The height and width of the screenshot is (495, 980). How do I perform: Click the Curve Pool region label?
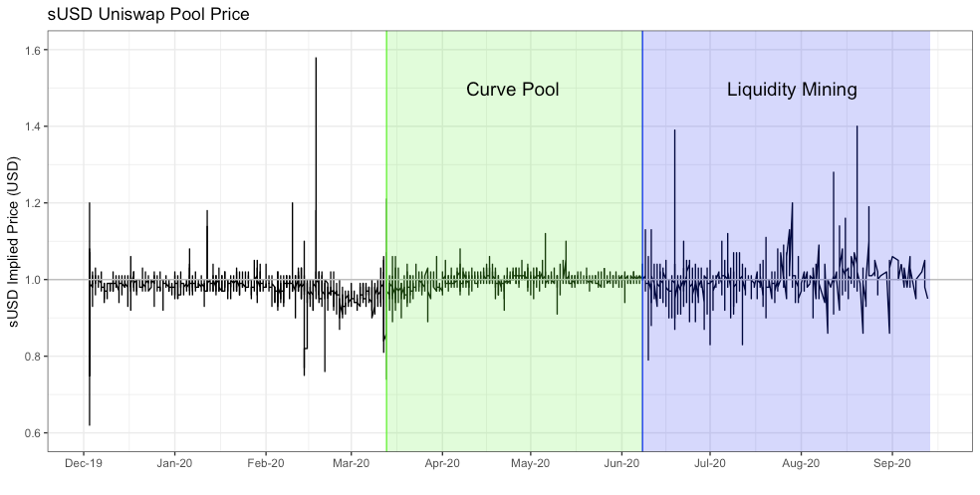tap(513, 90)
